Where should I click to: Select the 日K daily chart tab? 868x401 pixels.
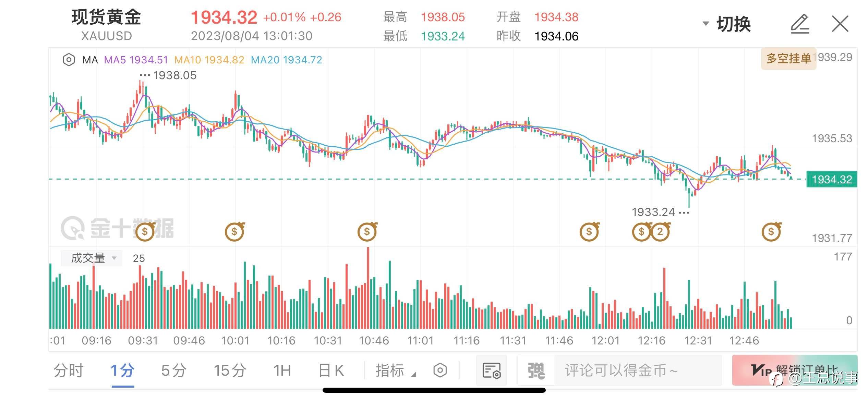pyautogui.click(x=331, y=370)
